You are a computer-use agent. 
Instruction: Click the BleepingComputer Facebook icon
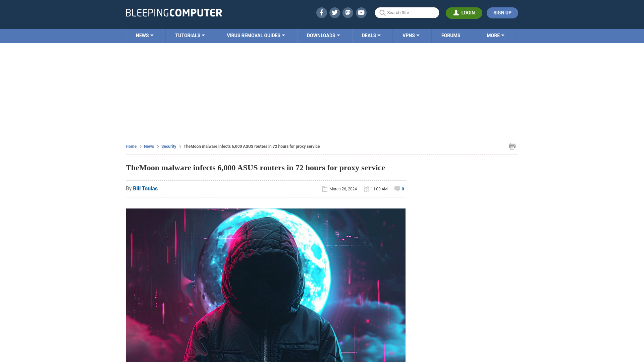(x=322, y=12)
